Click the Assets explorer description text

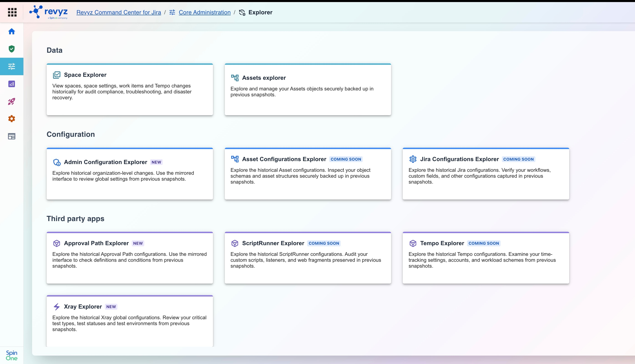(x=302, y=92)
